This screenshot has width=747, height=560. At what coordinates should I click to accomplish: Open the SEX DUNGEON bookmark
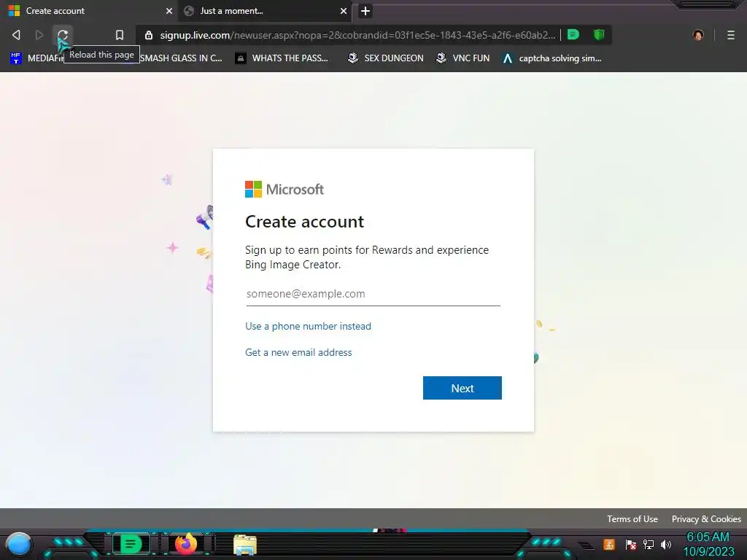coord(385,58)
